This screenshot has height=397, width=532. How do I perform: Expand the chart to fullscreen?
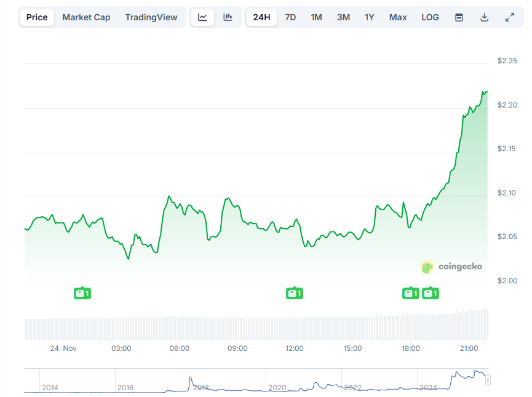tap(509, 17)
